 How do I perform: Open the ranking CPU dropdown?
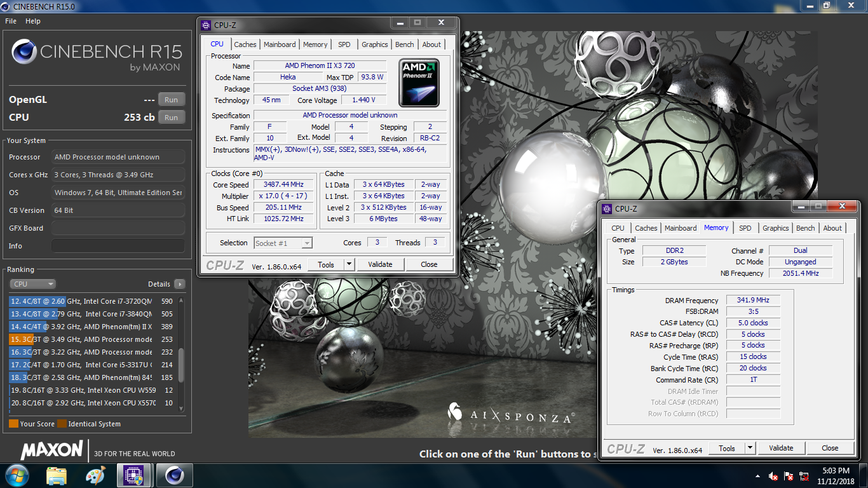point(32,284)
